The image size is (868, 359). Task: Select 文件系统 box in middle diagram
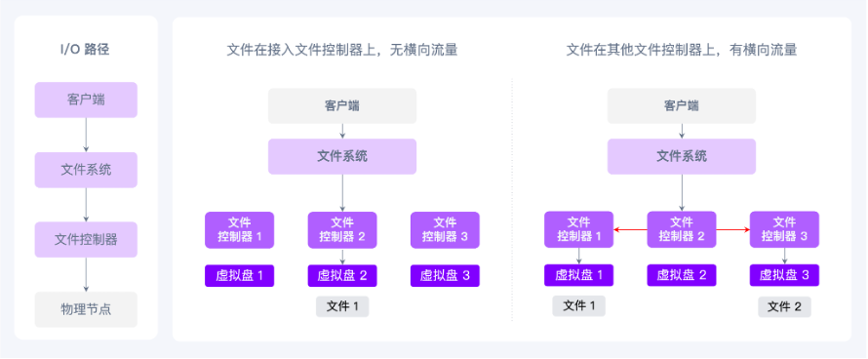tap(342, 156)
